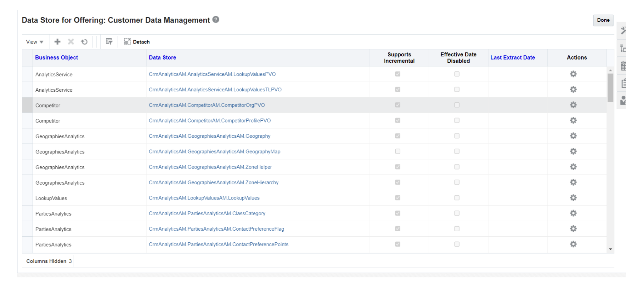Image resolution: width=644 pixels, height=292 pixels.
Task: Open GeographiesAnalyticsAM.GeographyMap link
Action: (214, 151)
